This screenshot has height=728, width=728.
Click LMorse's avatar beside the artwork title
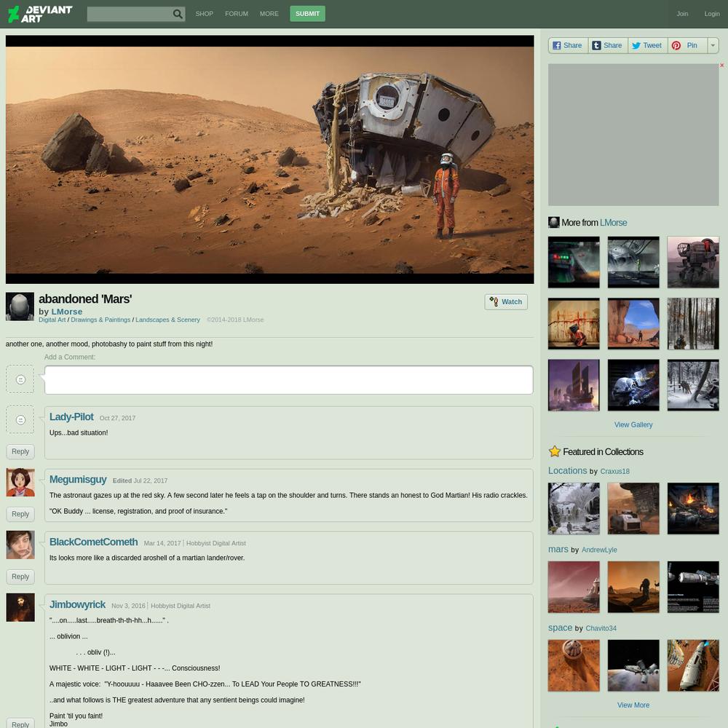click(x=20, y=306)
